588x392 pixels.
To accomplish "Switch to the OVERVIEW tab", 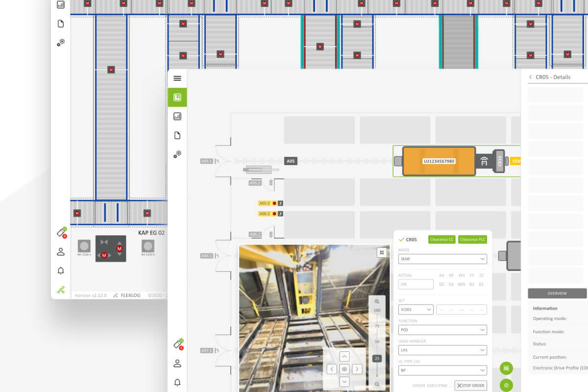I will (557, 294).
